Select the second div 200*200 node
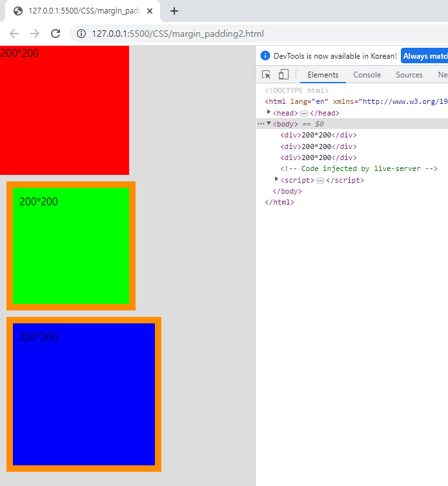Viewport: 448px width, 486px height. point(318,147)
